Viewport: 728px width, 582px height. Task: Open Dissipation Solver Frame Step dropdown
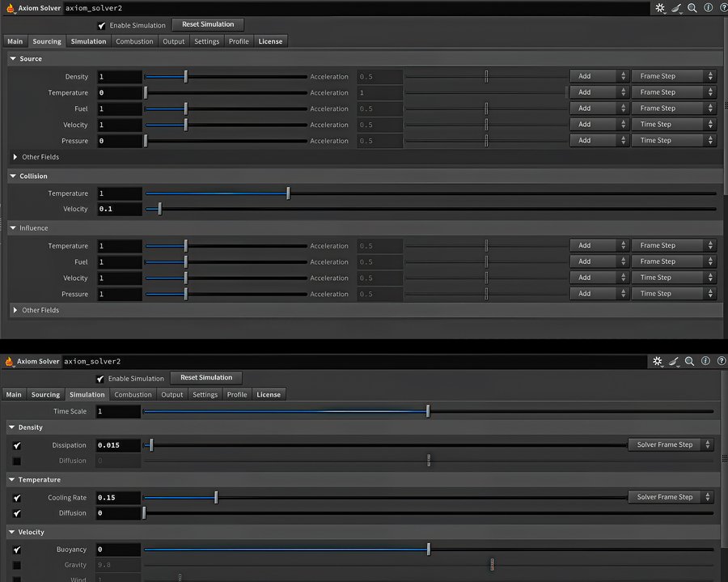pos(671,444)
